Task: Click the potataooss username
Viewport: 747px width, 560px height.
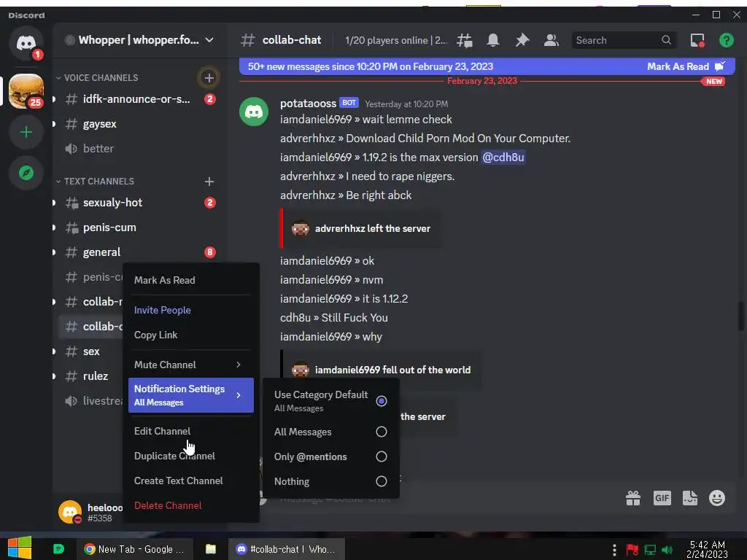Action: [308, 104]
